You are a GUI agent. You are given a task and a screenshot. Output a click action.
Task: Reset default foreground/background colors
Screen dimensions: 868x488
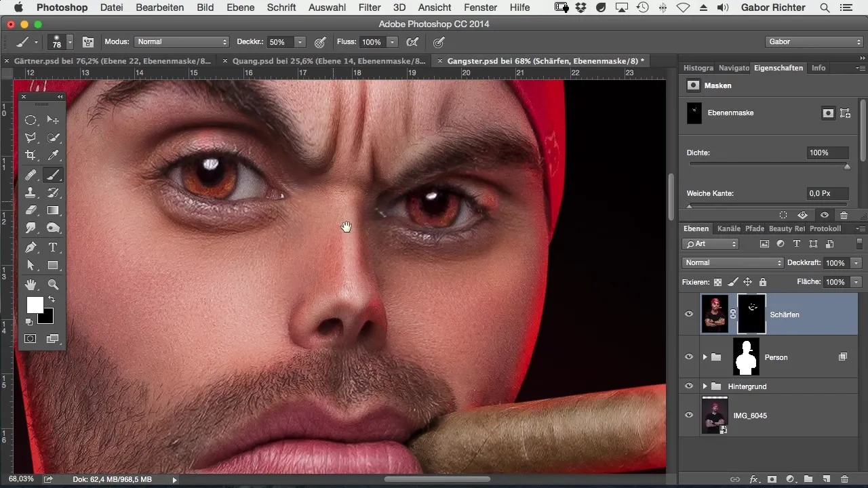point(29,322)
